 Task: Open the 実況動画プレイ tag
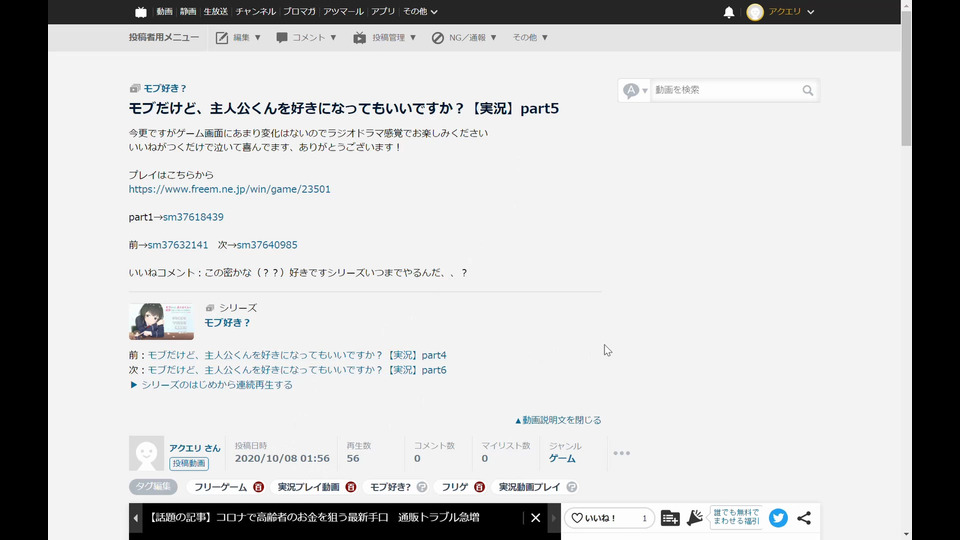[530, 487]
